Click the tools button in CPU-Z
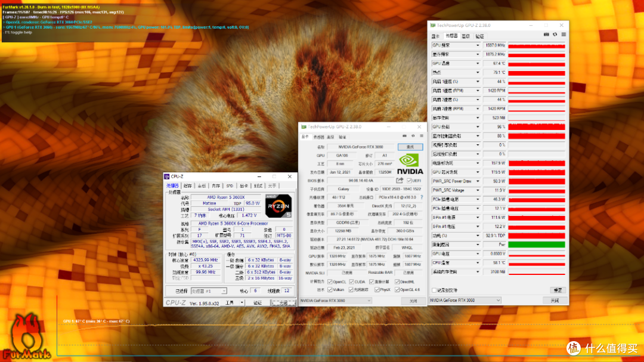The image size is (644, 362). 230,303
